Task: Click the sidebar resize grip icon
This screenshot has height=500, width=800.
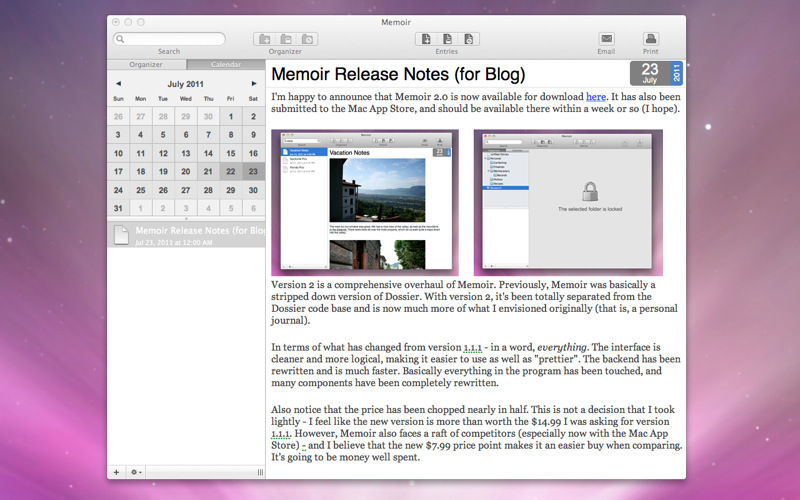Action: tap(260, 472)
